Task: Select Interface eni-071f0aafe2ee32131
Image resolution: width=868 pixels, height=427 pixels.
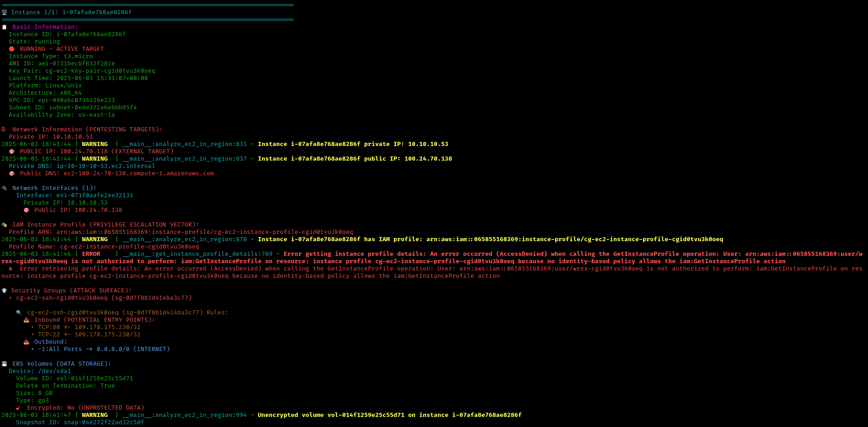Action: (75, 195)
